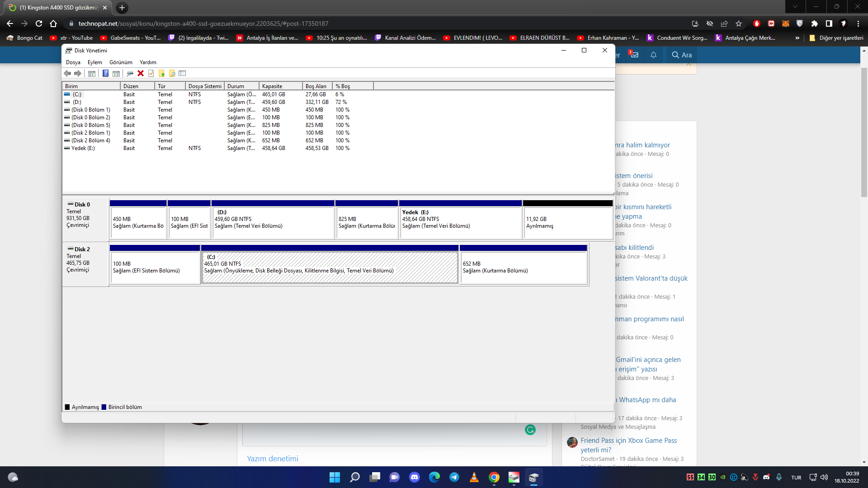
Task: Click the folder with magnifier toolbar icon
Action: 172,73
